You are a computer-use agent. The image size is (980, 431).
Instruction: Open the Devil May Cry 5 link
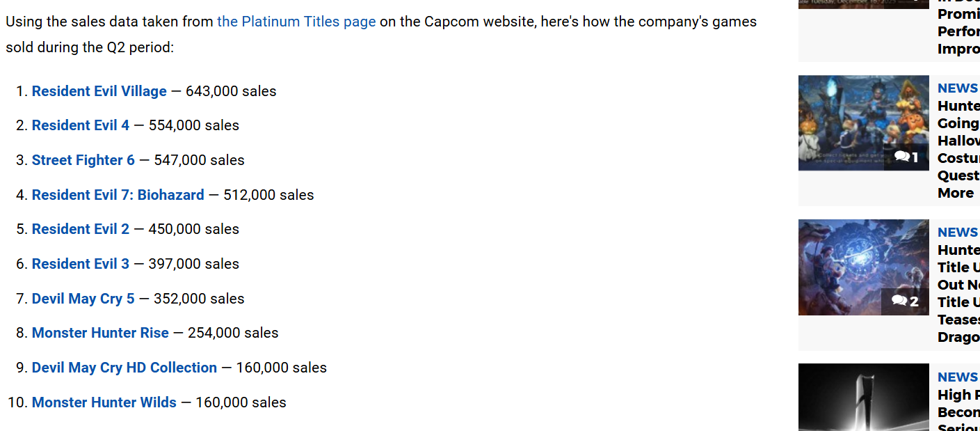pos(83,299)
